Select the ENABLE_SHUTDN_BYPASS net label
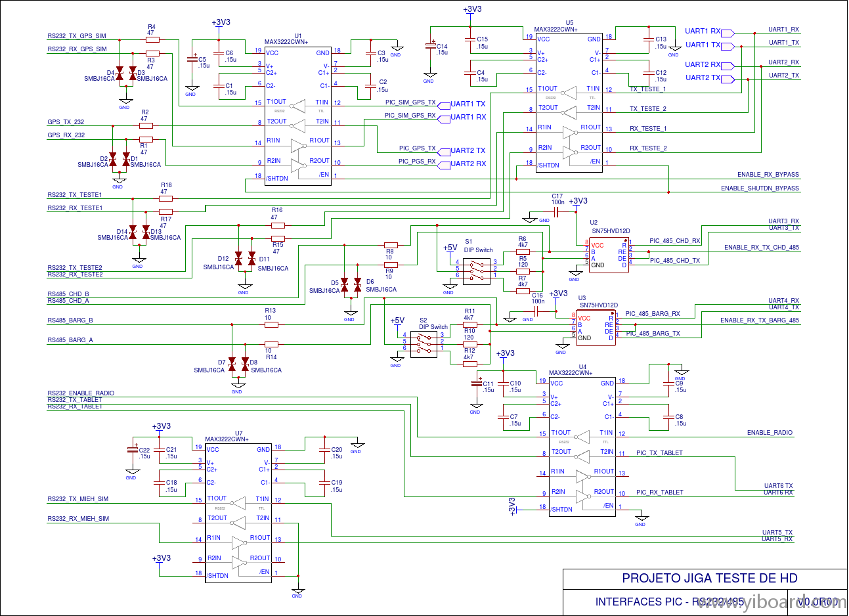This screenshot has width=849, height=616. click(x=760, y=188)
